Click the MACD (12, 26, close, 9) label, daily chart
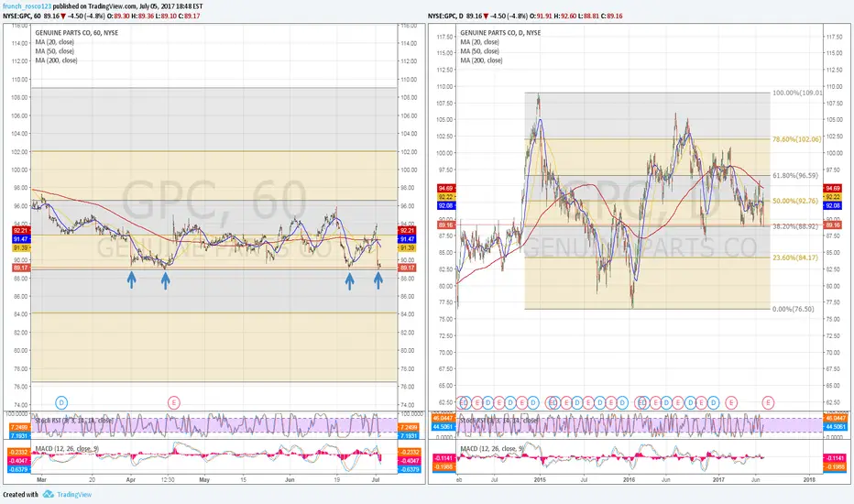This screenshot has width=854, height=504. [x=492, y=449]
